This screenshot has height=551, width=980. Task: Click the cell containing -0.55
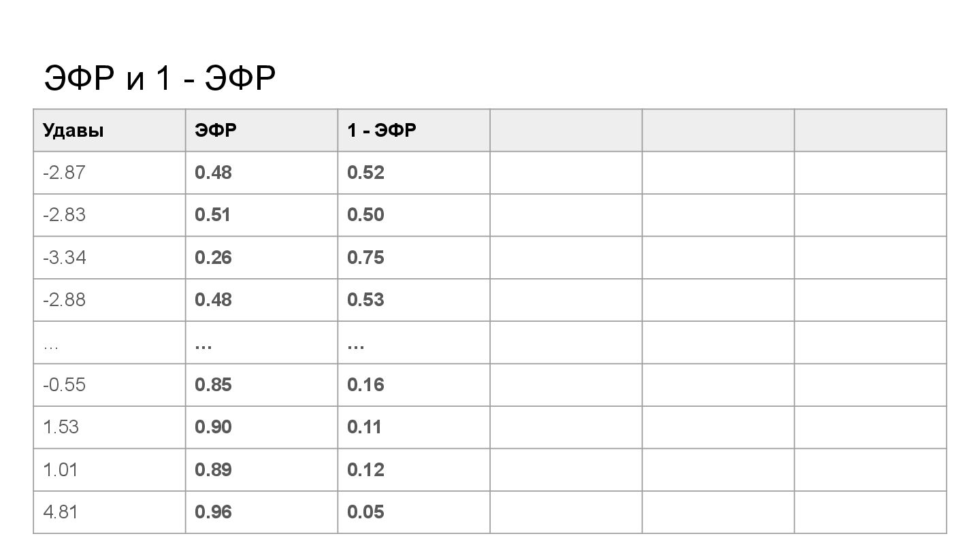(64, 385)
